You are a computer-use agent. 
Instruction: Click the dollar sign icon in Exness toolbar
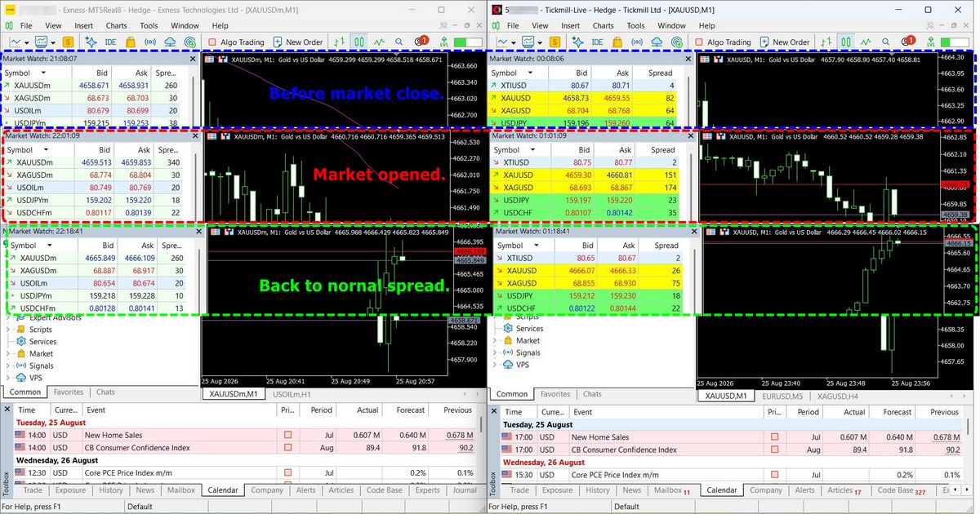(x=68, y=42)
